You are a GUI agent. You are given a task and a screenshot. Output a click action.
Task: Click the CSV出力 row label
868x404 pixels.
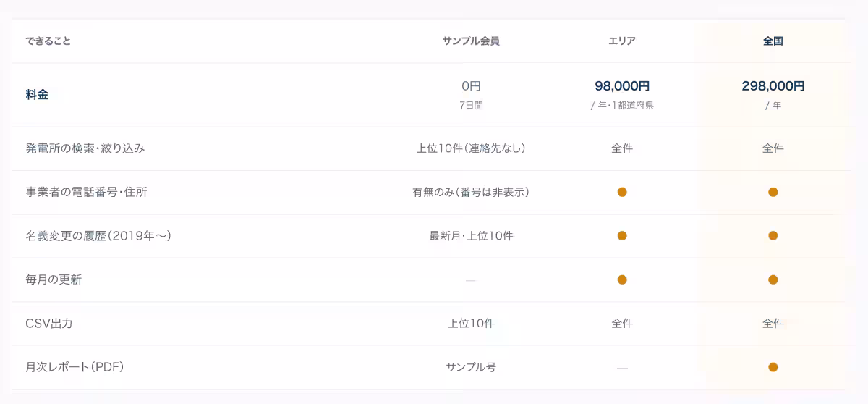[49, 324]
